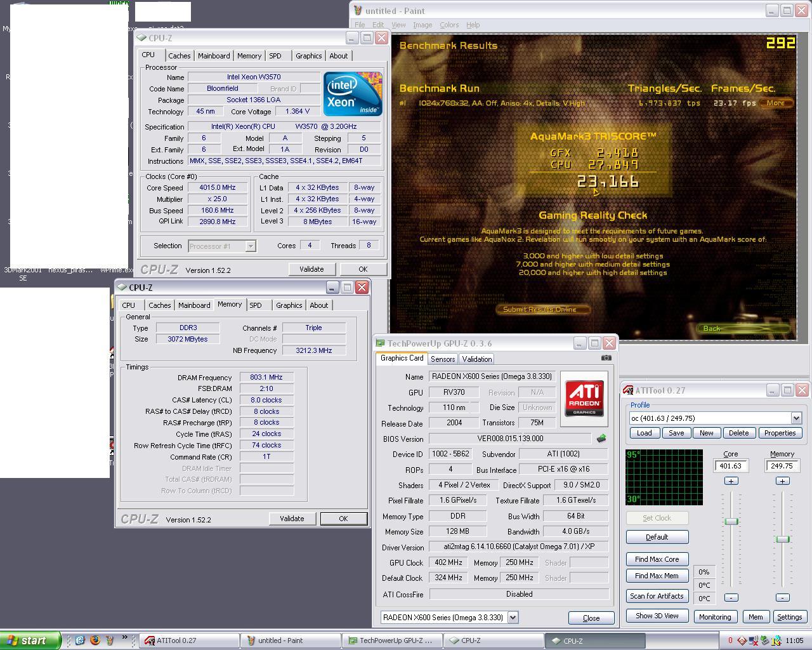
Task: Open the Caches tab in upper CPU-Z
Action: [x=180, y=56]
